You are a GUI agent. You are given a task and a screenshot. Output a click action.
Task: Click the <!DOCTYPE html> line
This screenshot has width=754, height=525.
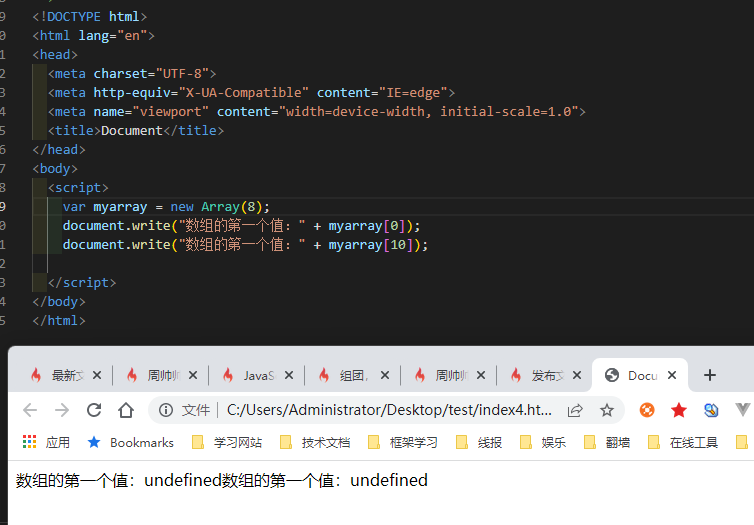pos(90,16)
